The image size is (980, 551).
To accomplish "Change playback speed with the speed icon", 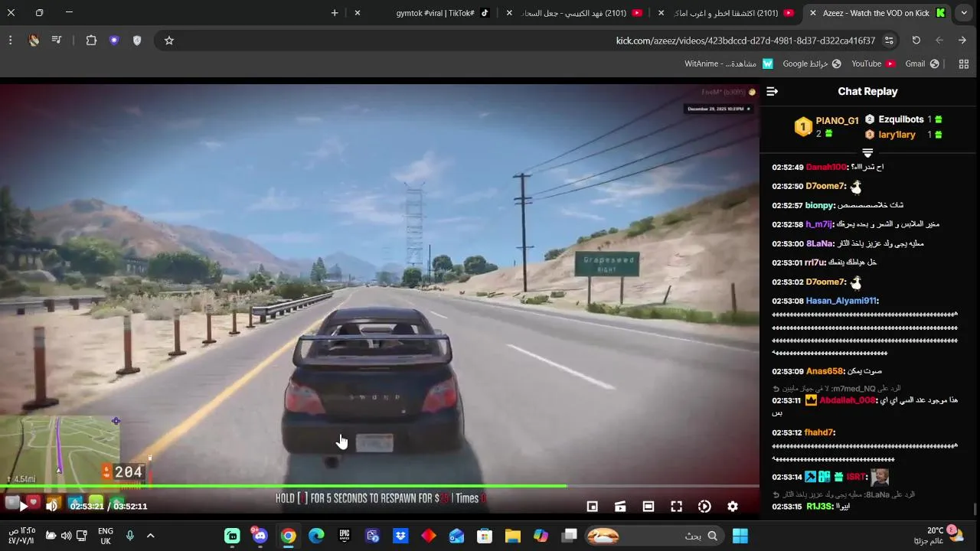I will (x=704, y=506).
